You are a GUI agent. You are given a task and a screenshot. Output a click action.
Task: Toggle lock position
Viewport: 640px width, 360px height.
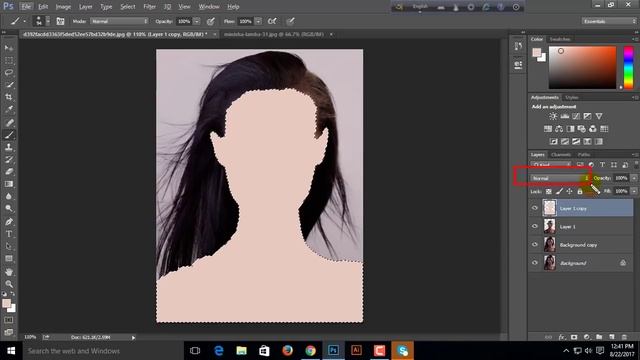click(569, 191)
